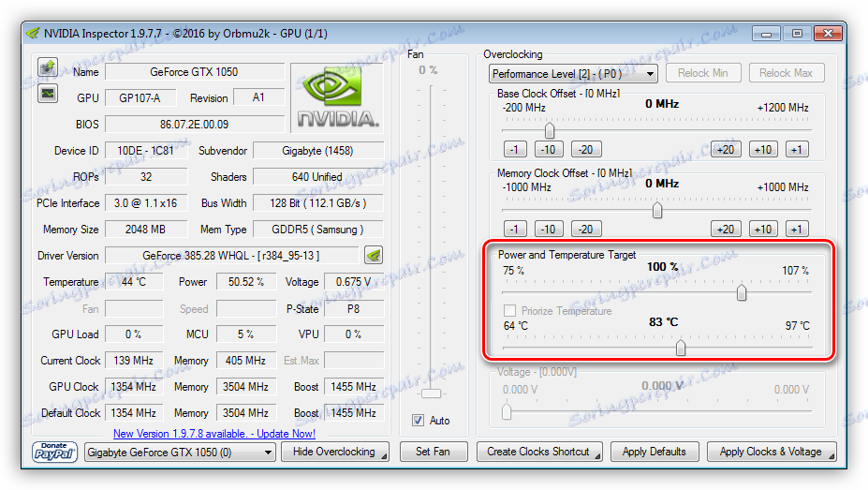Click the NVIDIA logo image
Image resolution: width=868 pixels, height=490 pixels.
click(x=337, y=98)
